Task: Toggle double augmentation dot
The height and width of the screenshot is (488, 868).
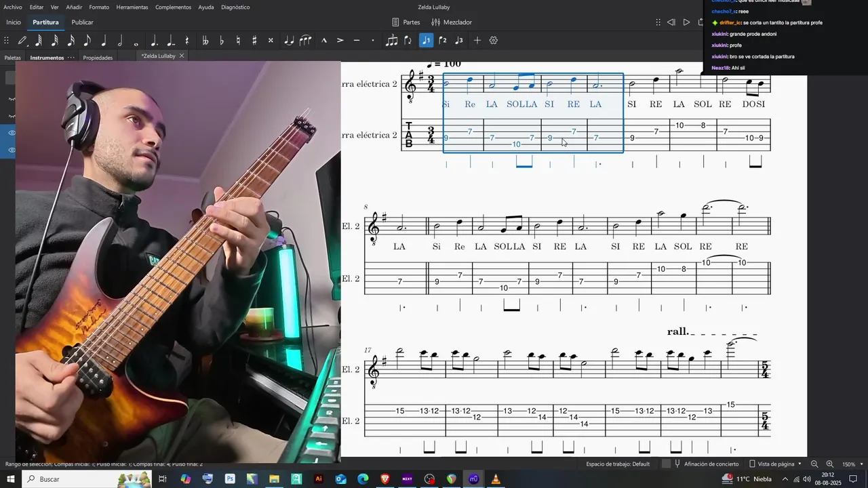Action: point(171,41)
